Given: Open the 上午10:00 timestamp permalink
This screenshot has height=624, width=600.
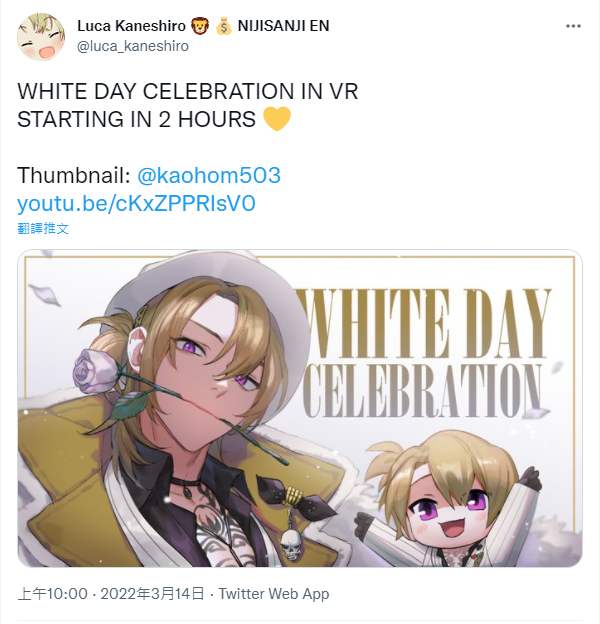Looking at the screenshot, I should 52,594.
